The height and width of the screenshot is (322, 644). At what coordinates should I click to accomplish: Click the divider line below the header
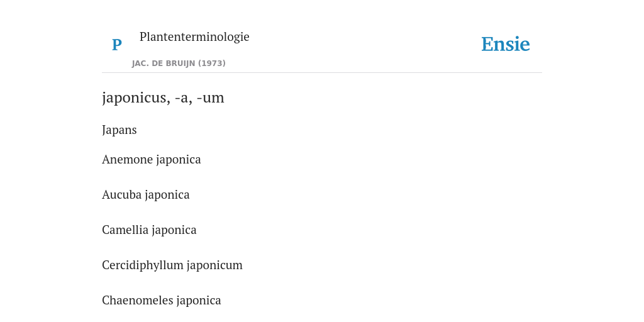pos(322,73)
